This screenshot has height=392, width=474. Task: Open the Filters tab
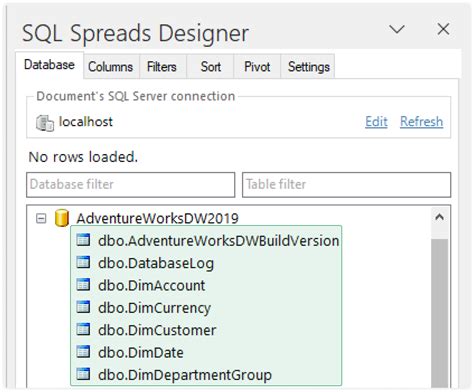pos(162,67)
